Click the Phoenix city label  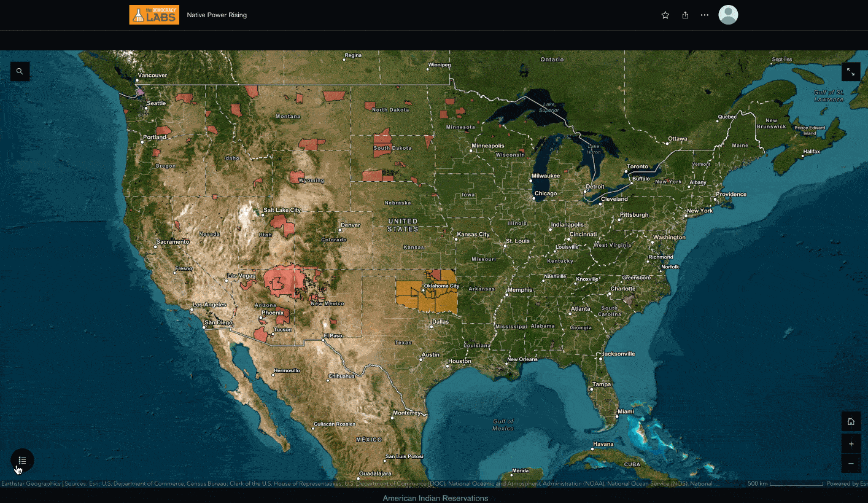[x=273, y=313]
